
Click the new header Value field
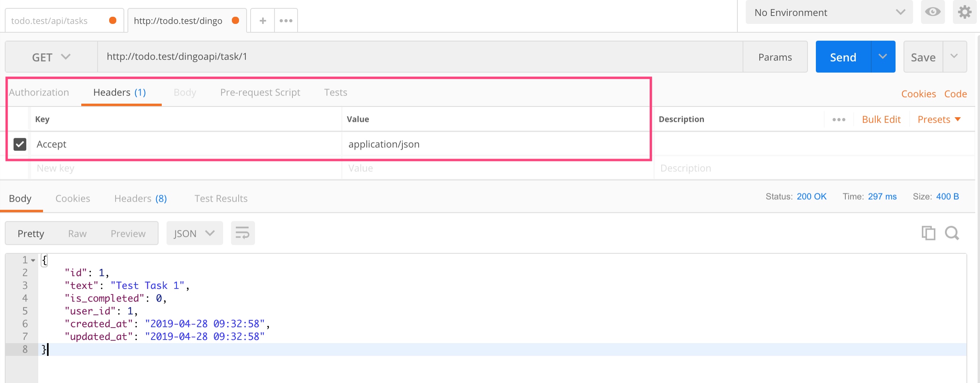click(x=497, y=168)
